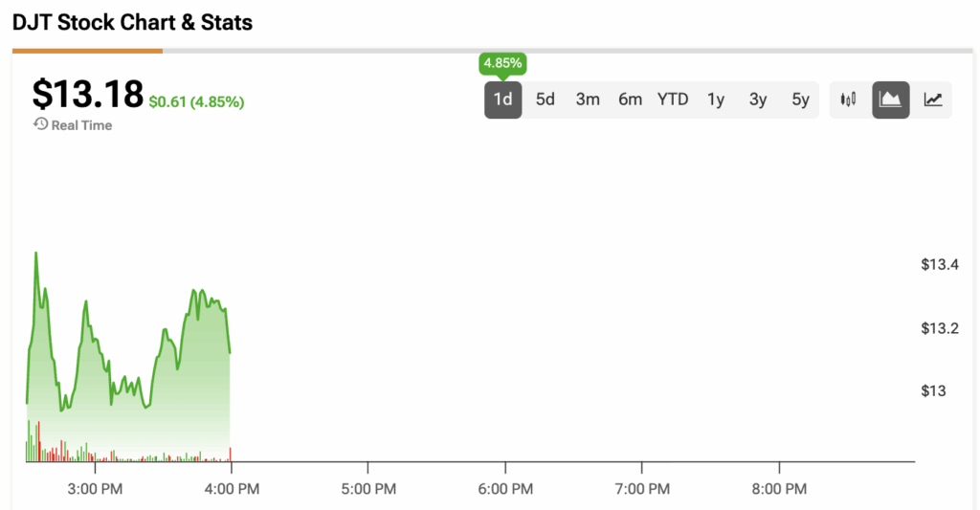Display the 5y time range
Image resolution: width=980 pixels, height=510 pixels.
(x=800, y=100)
